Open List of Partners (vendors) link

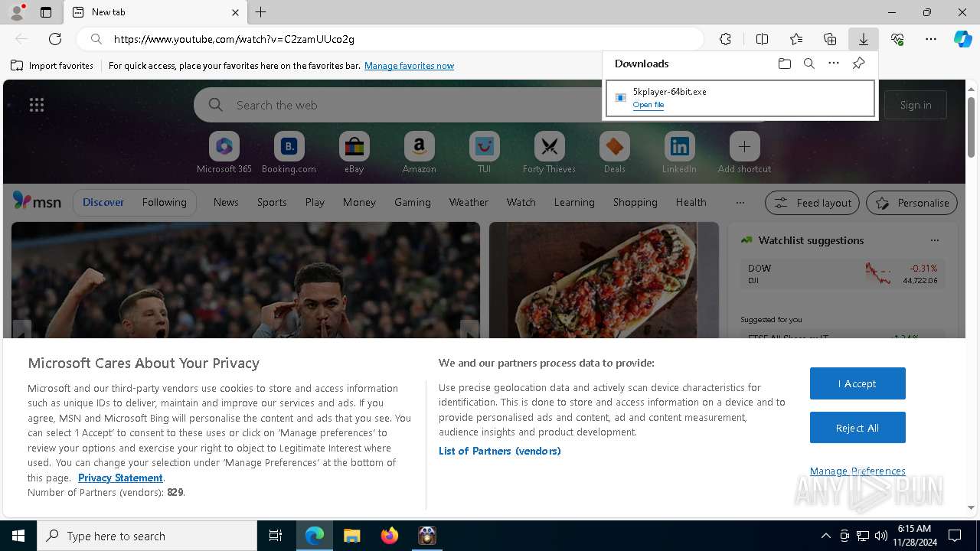click(x=500, y=451)
